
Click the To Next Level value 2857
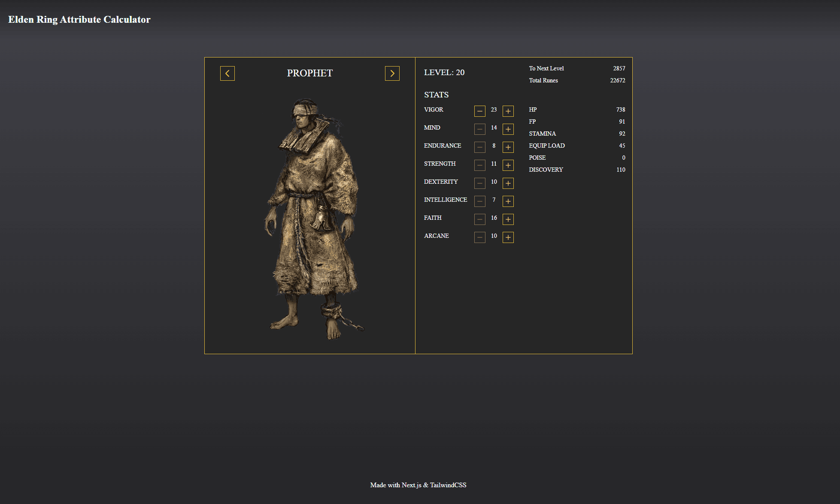pos(619,69)
